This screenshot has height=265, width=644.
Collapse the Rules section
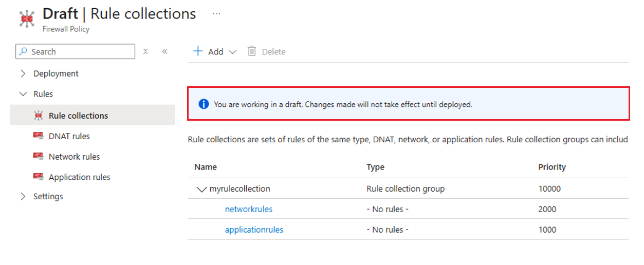(x=23, y=94)
